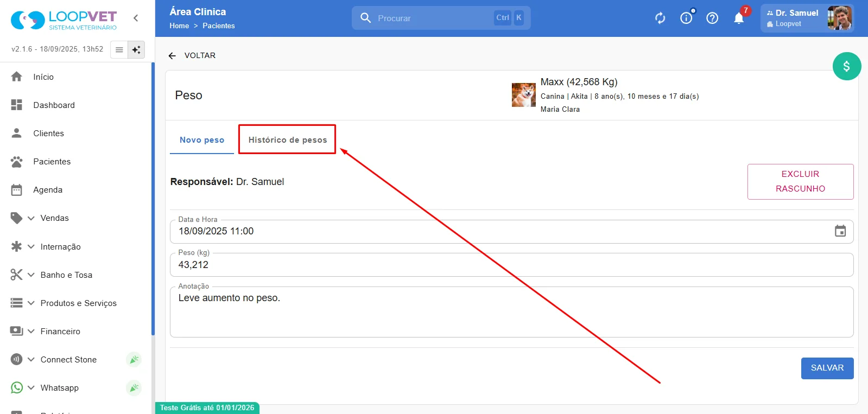Viewport: 868px width, 414px height.
Task: Open the Dr. Samuel user account menu
Action: (x=807, y=18)
